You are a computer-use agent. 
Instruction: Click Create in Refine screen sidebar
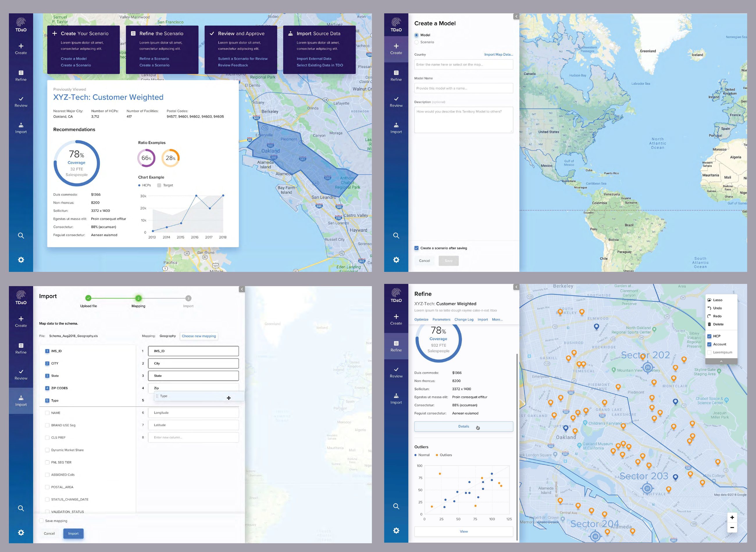pos(396,320)
